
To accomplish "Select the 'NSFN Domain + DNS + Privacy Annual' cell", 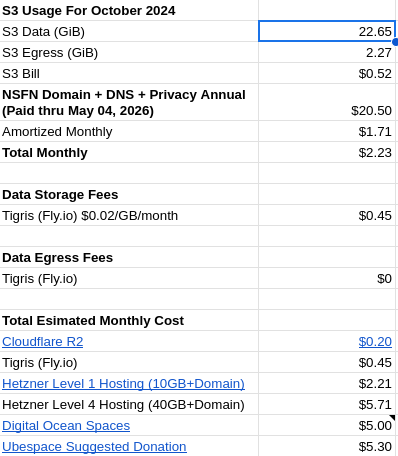I will (129, 102).
